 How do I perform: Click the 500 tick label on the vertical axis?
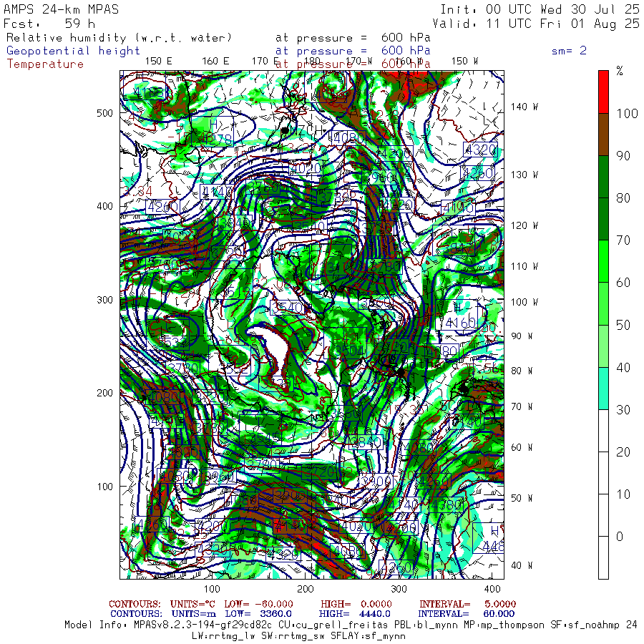click(104, 113)
